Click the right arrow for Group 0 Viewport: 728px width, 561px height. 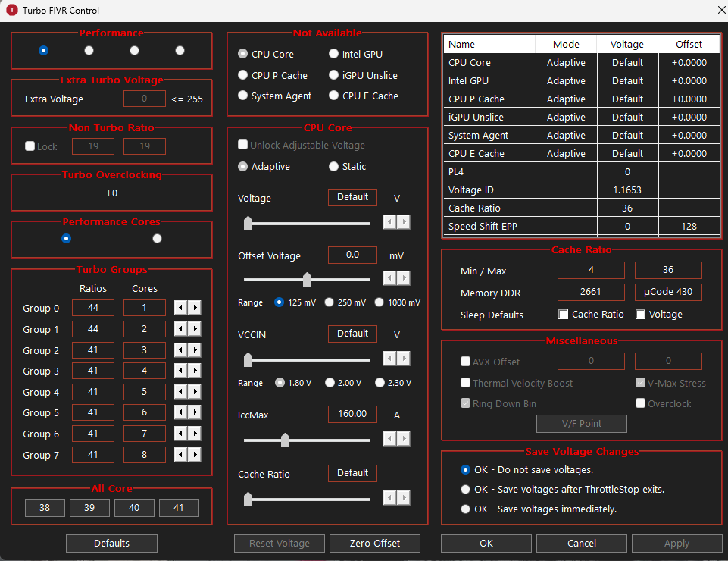point(195,307)
